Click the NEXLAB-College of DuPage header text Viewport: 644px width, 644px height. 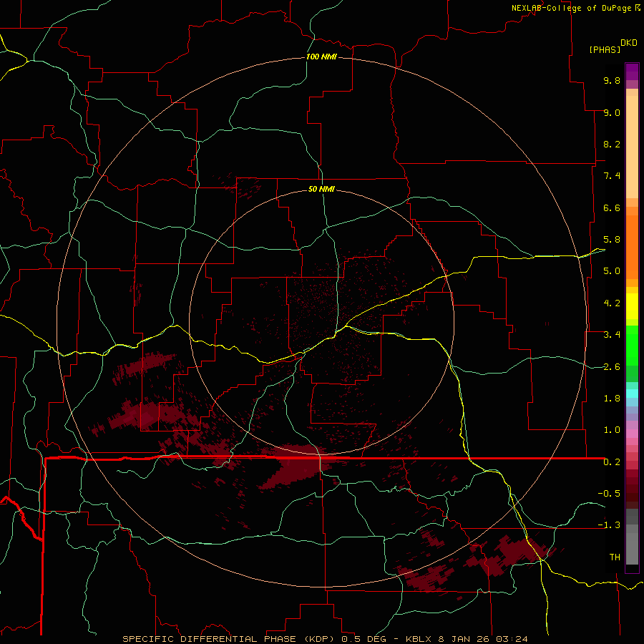click(571, 8)
